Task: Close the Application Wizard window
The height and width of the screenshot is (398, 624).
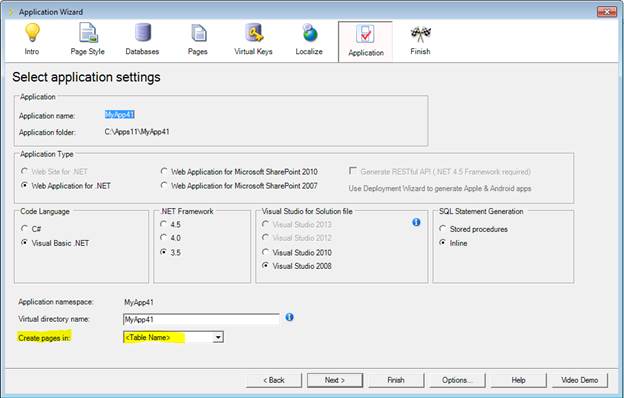Action: [x=606, y=12]
